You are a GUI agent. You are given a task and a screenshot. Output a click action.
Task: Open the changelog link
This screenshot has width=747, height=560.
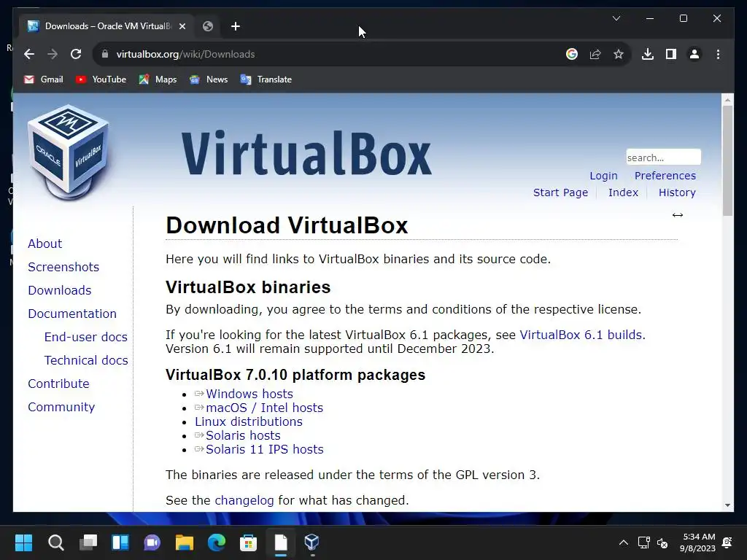tap(244, 500)
